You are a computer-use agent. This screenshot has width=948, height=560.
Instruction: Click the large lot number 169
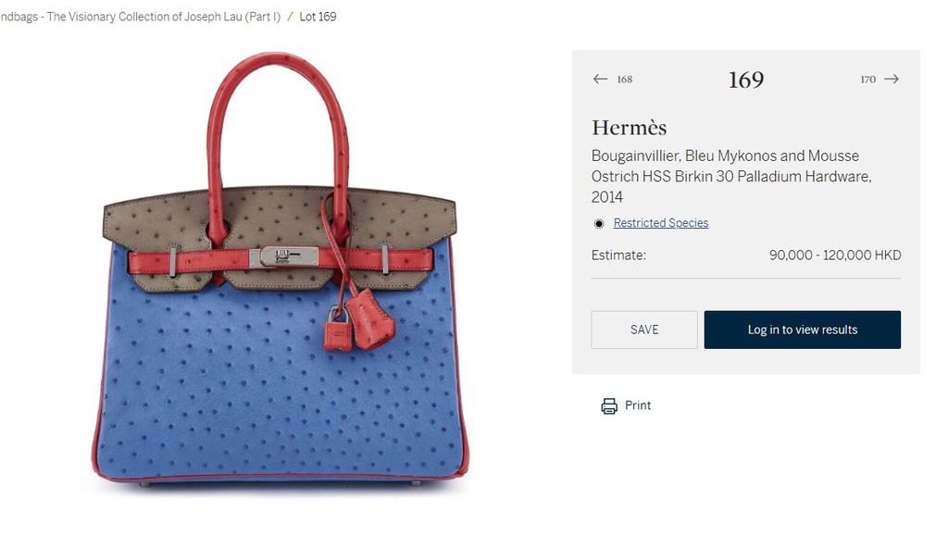(746, 80)
